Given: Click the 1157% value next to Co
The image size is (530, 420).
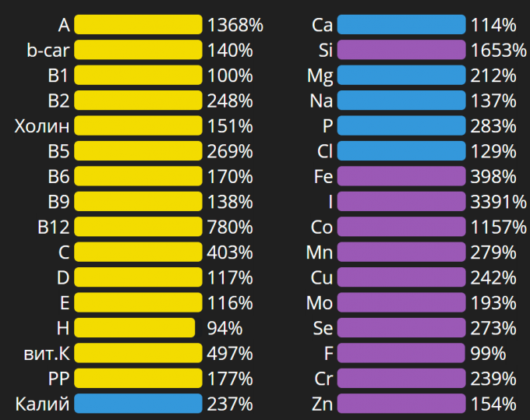Looking at the screenshot, I should (x=499, y=227).
